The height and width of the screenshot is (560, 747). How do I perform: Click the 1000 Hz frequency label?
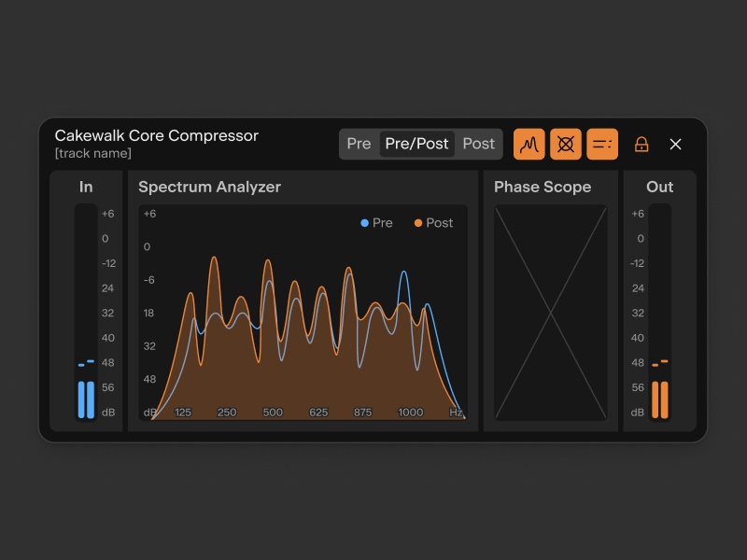click(410, 413)
